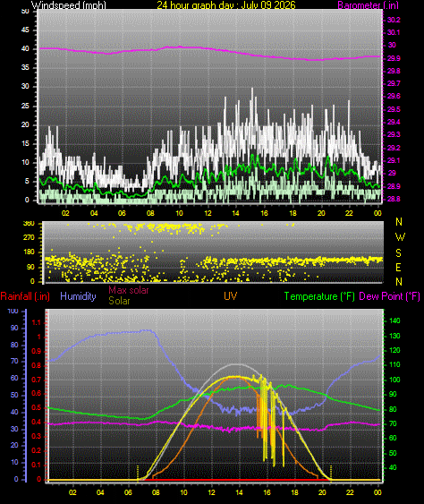Click the 30.2 barometer scale value

[394, 20]
